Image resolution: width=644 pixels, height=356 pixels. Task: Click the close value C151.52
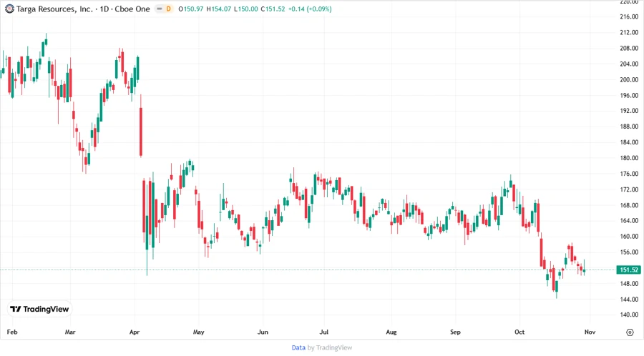[x=273, y=9]
